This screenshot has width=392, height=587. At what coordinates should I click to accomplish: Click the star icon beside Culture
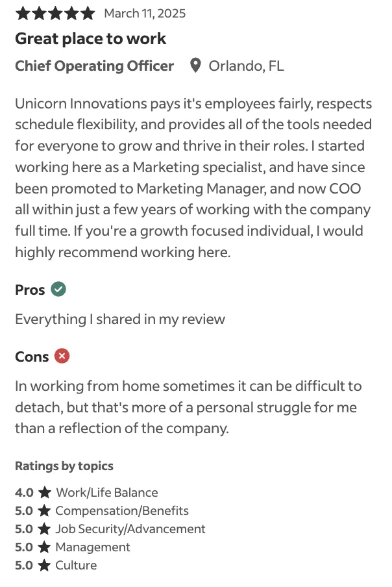point(45,566)
